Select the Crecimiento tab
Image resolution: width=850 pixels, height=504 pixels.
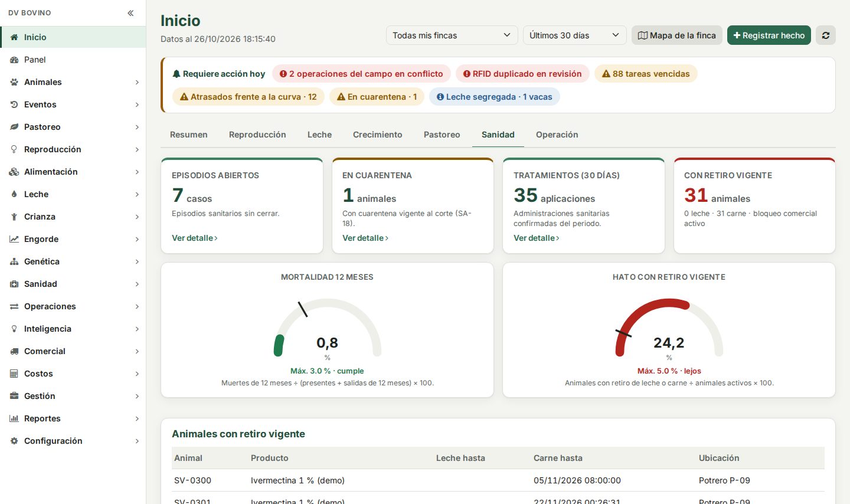(378, 135)
